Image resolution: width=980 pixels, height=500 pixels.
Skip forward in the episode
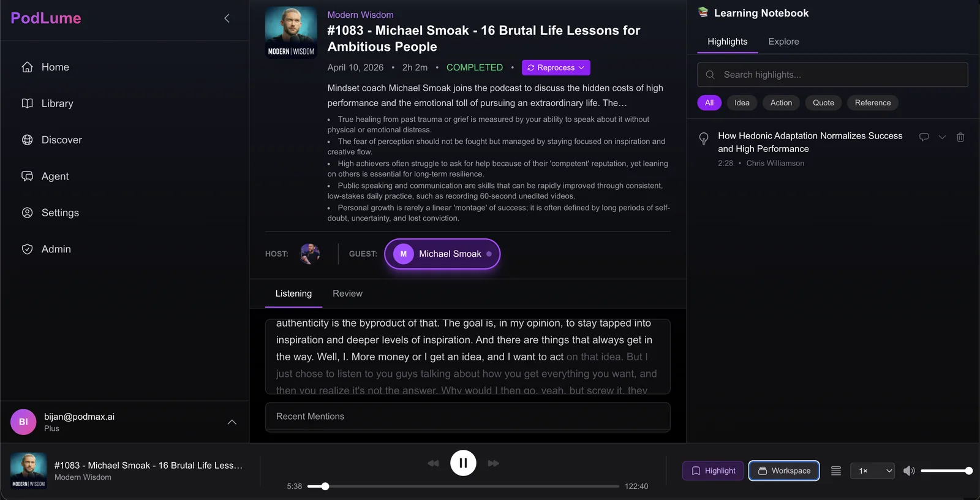[x=493, y=463]
